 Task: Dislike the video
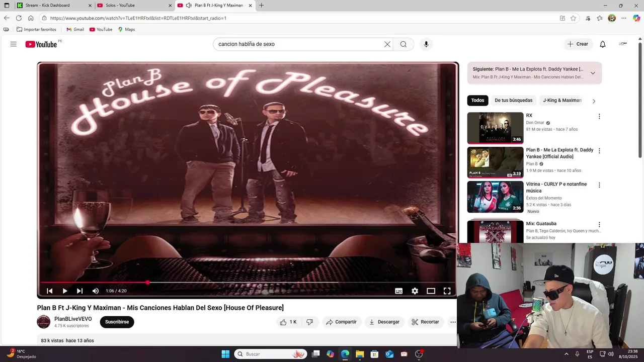[309, 322]
